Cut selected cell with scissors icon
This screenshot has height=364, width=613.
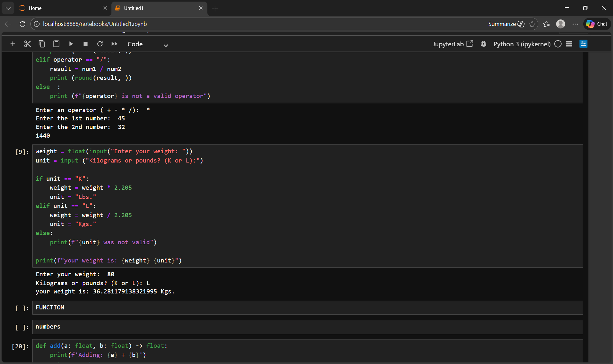tap(27, 44)
